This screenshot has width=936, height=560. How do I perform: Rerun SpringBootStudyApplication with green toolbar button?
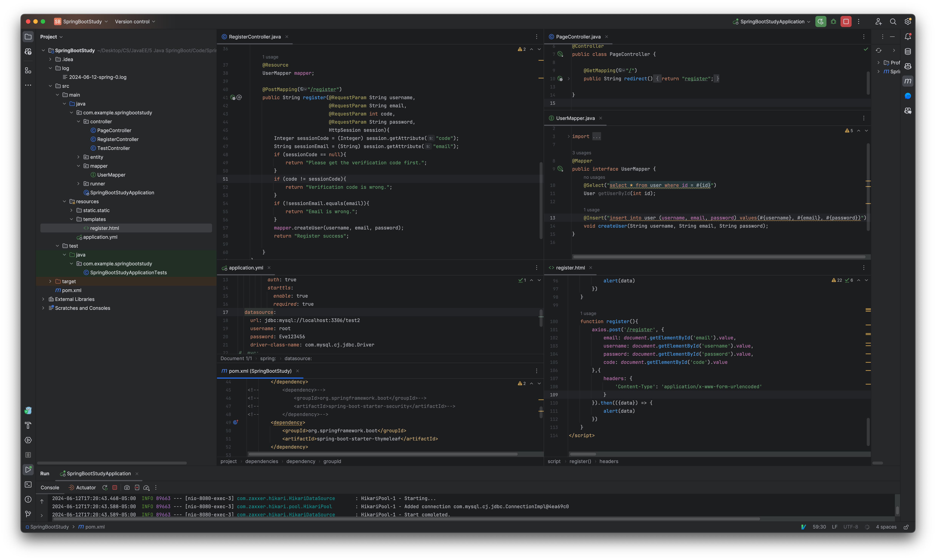point(821,21)
